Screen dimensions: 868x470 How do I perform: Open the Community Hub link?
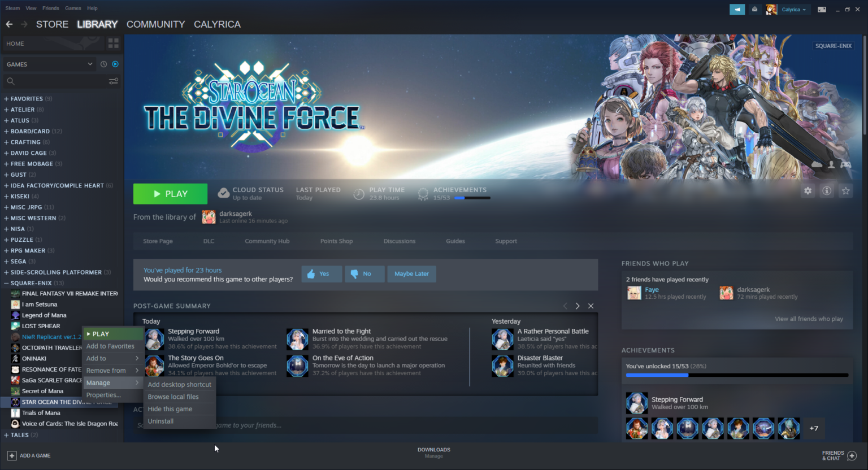click(267, 241)
